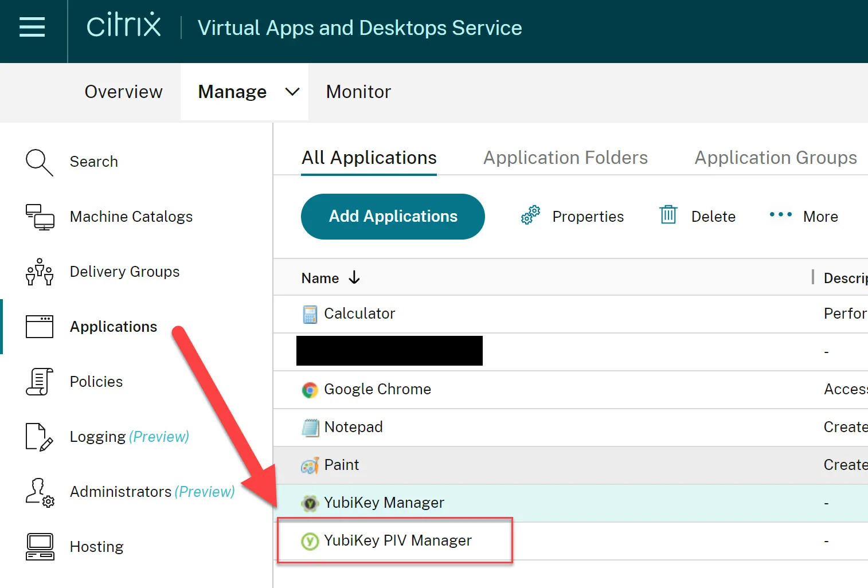Viewport: 868px width, 588px height.
Task: Select the Delivery Groups icon
Action: coord(40,272)
